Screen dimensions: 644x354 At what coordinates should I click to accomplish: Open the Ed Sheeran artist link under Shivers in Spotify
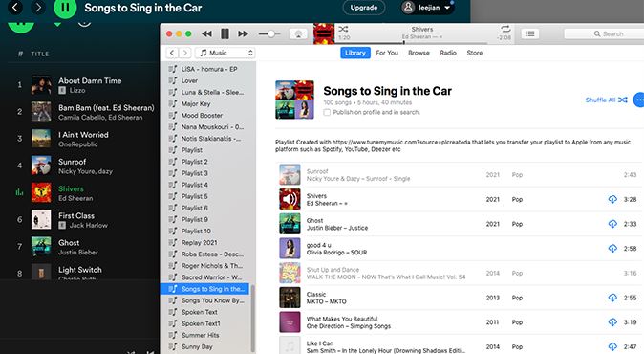coord(75,198)
